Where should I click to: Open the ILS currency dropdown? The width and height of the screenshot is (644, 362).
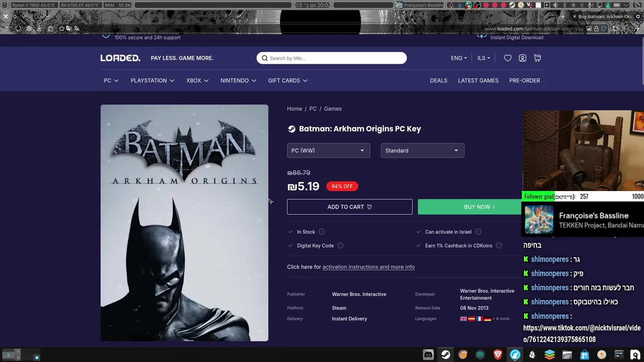[484, 58]
